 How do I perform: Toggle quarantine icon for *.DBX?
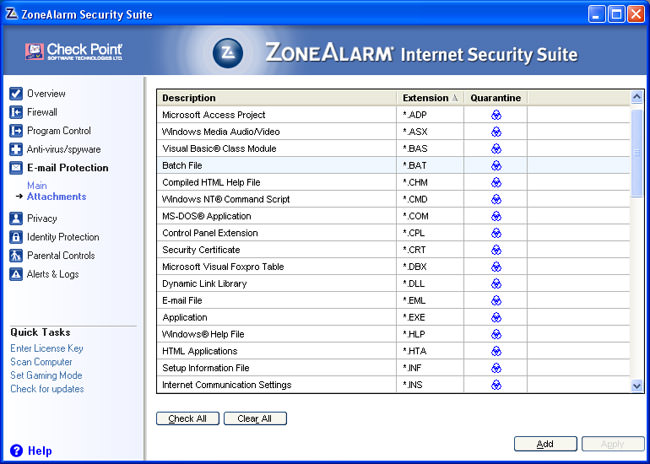[x=496, y=267]
